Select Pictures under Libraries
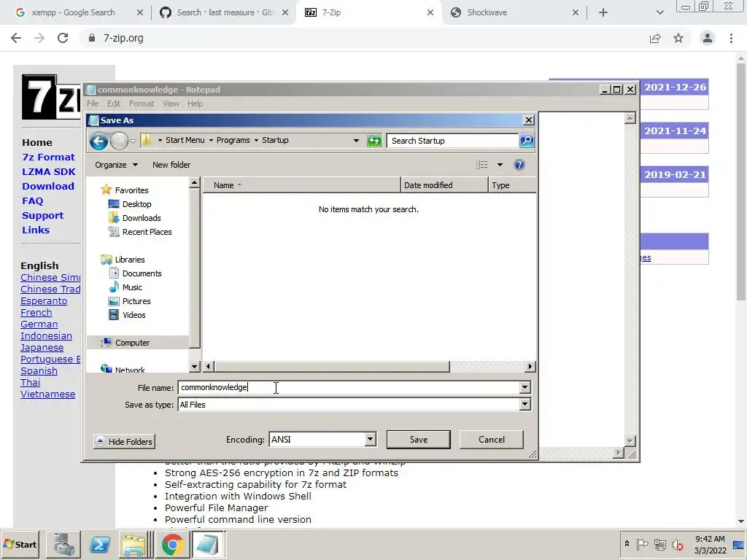Screen dimensions: 747x560 point(136,301)
